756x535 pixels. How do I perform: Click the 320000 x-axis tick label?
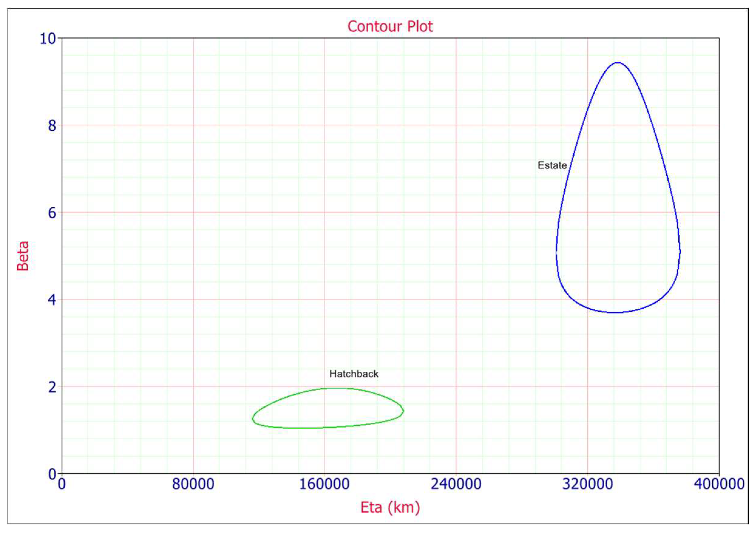pyautogui.click(x=587, y=484)
